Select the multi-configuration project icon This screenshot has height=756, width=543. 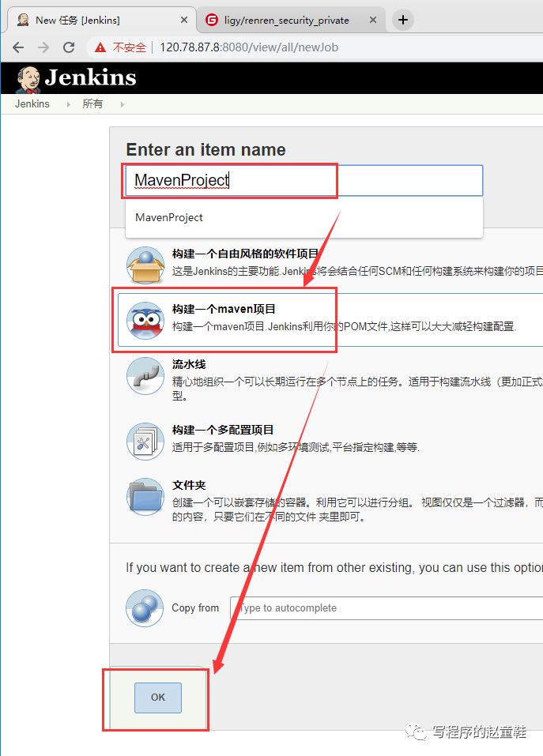[145, 441]
